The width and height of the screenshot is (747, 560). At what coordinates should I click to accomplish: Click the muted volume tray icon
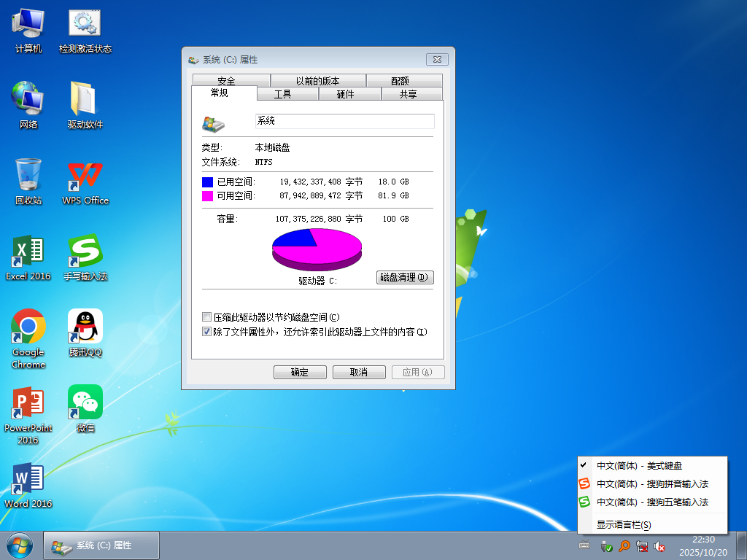click(x=659, y=545)
